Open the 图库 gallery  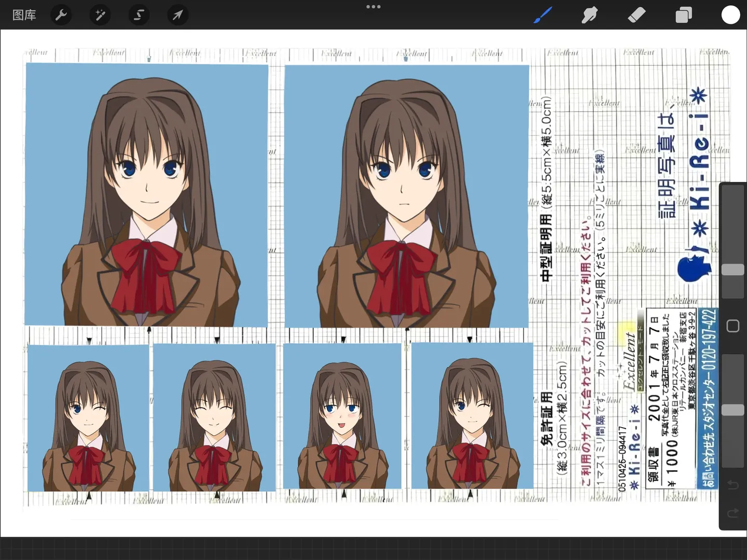[24, 15]
